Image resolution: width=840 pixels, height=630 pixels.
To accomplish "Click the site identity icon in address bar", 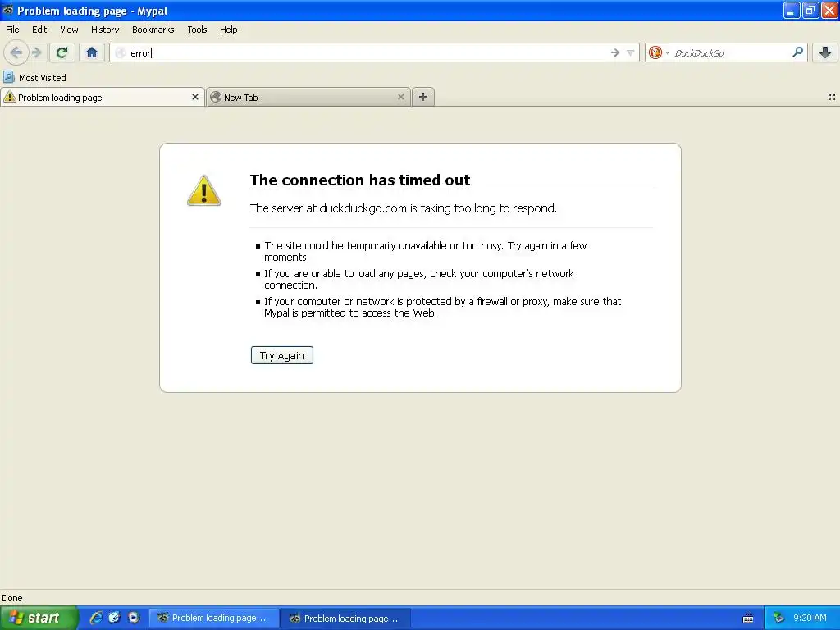I will [x=121, y=52].
